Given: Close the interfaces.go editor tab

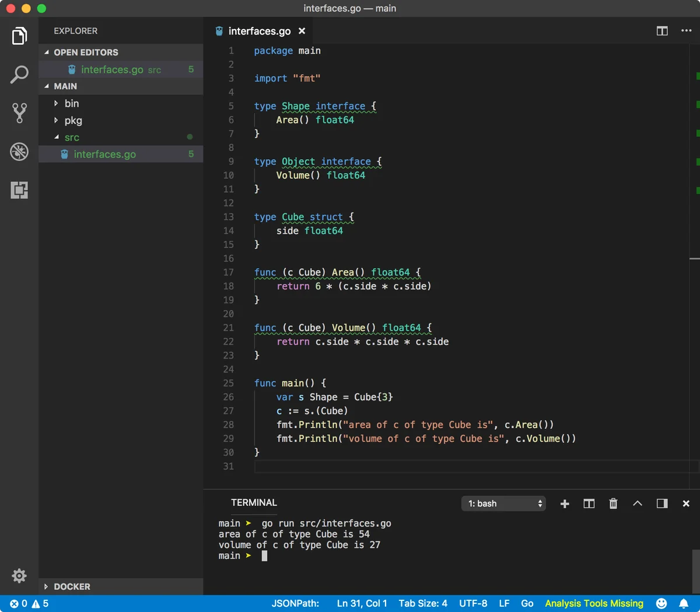Looking at the screenshot, I should point(302,31).
